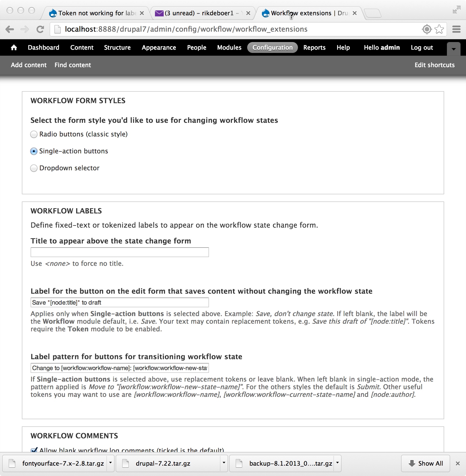The height and width of the screenshot is (476, 466).
Task: Click the 'Save "[node:title]" to draft' field
Action: 120,302
